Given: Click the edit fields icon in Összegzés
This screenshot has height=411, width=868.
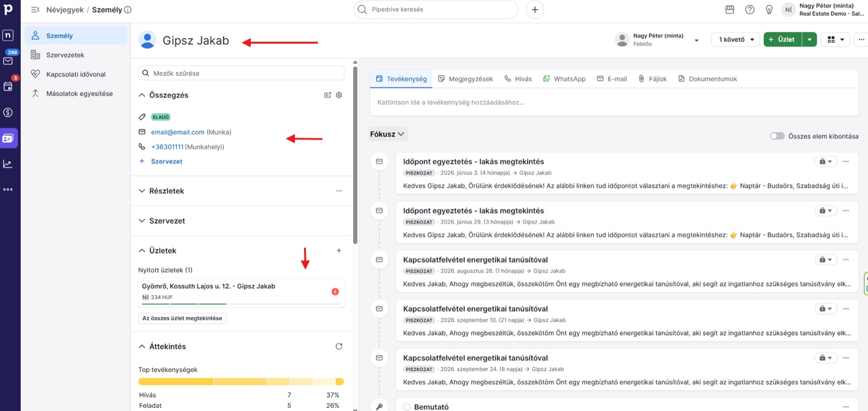Looking at the screenshot, I should click(x=328, y=95).
